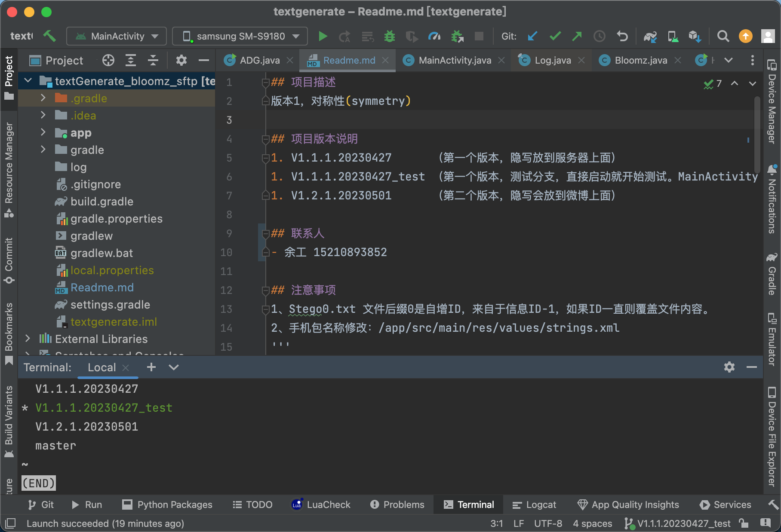
Task: Run the app with the green play button
Action: click(323, 37)
